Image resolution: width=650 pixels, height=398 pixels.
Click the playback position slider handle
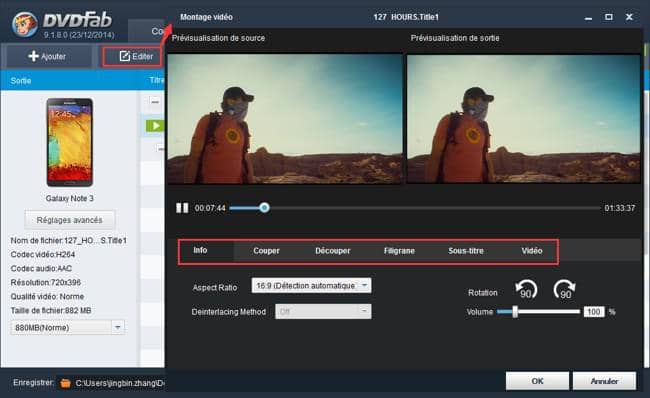pos(264,208)
